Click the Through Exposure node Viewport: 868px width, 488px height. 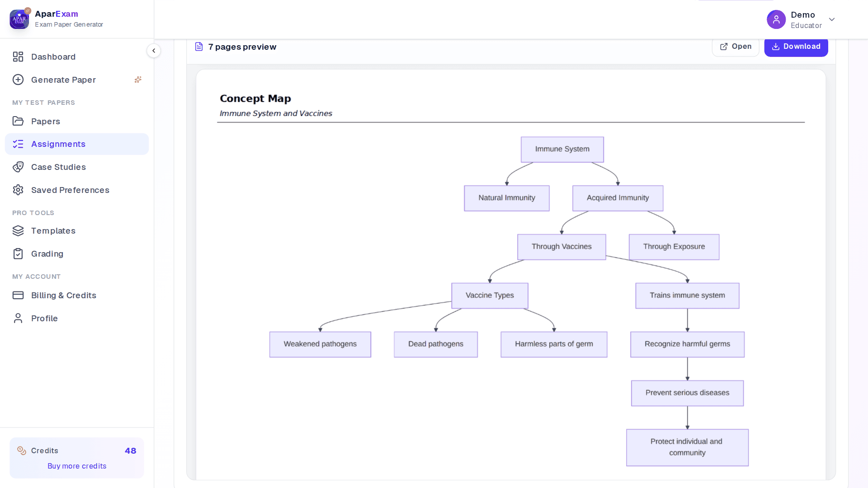coord(674,247)
